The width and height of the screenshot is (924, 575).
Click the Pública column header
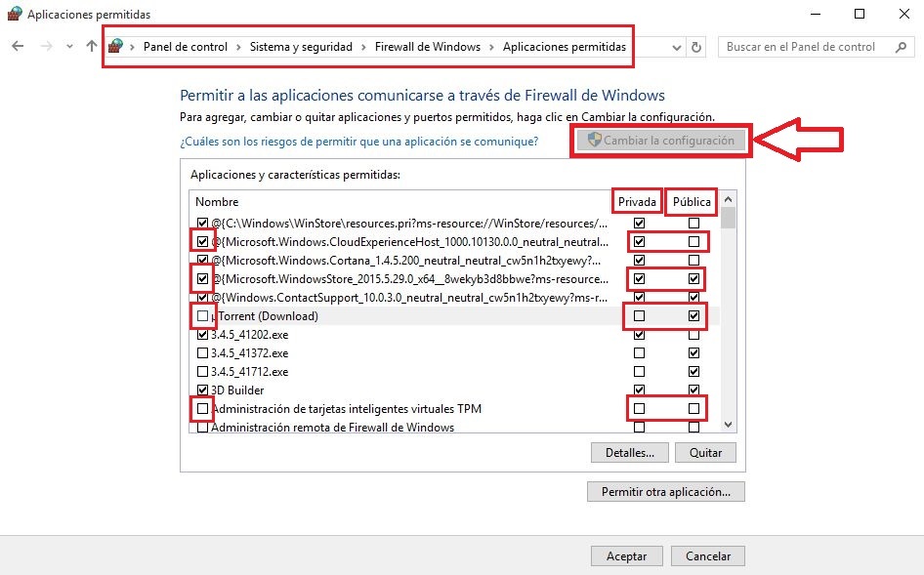[x=692, y=201]
